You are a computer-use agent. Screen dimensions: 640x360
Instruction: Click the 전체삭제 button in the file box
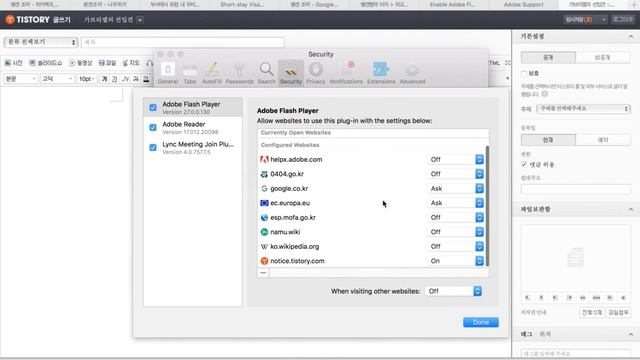click(591, 312)
